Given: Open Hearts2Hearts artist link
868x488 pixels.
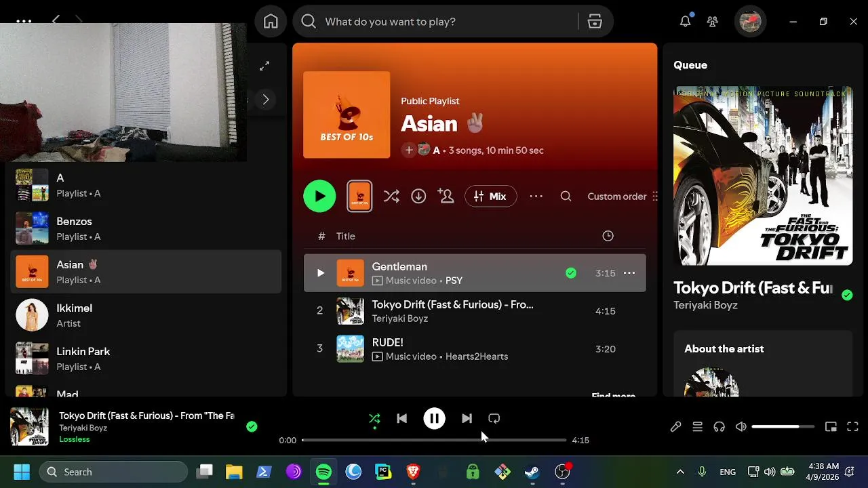Looking at the screenshot, I should pyautogui.click(x=476, y=357).
